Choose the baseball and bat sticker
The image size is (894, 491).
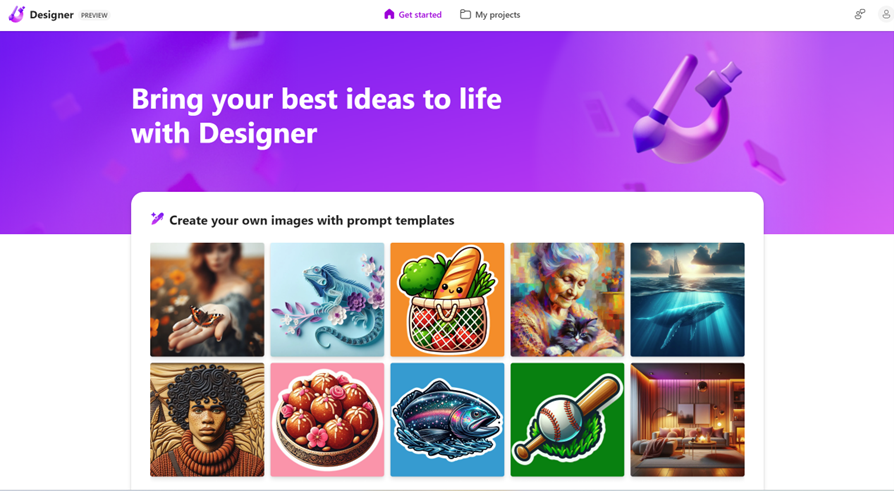point(567,420)
